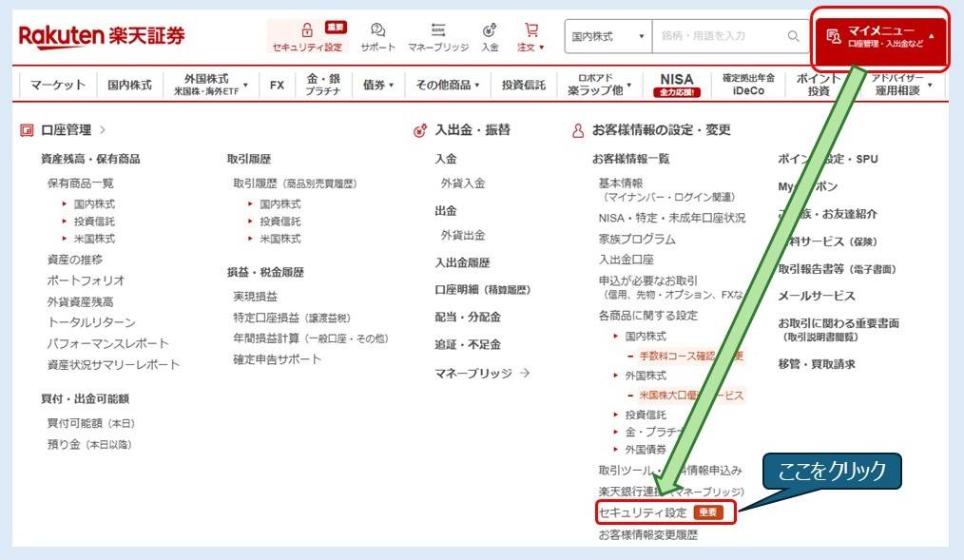Open 特定口座損益 (譲渡益税) link
This screenshot has height=560, width=964.
tap(292, 318)
